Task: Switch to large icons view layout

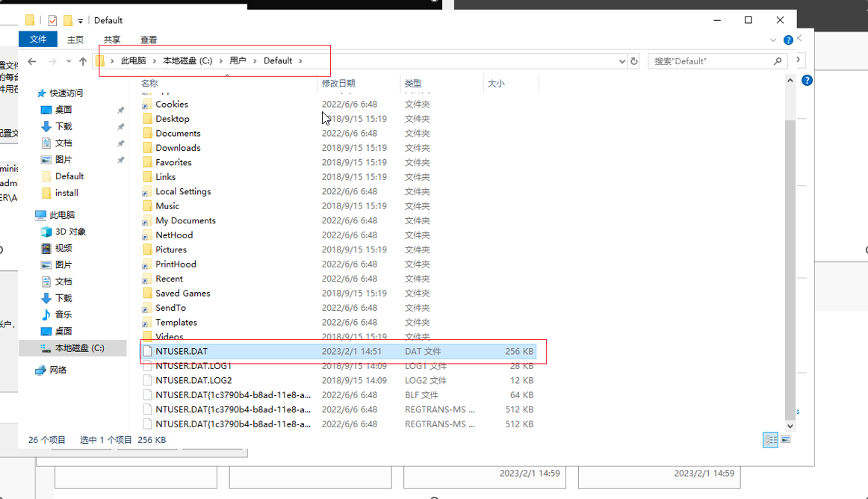Action: point(786,440)
